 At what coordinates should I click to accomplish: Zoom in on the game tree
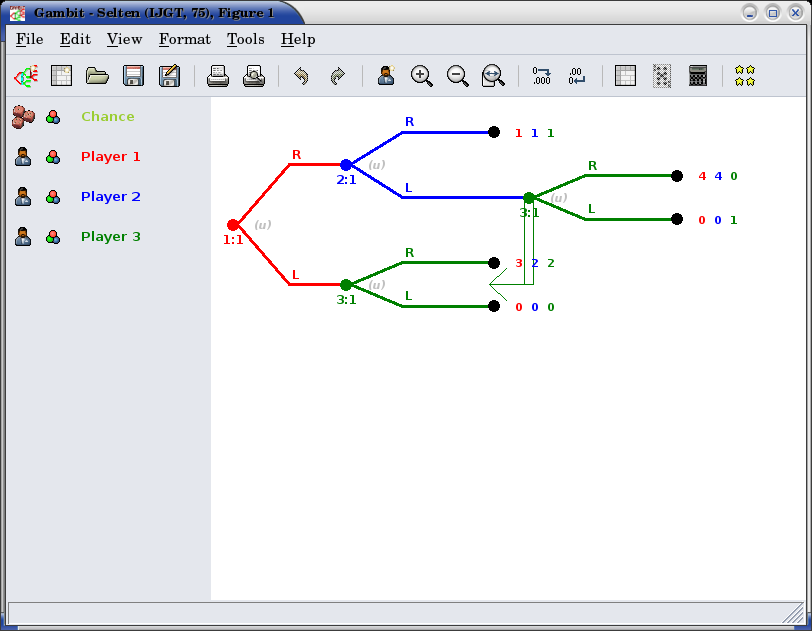pyautogui.click(x=422, y=76)
